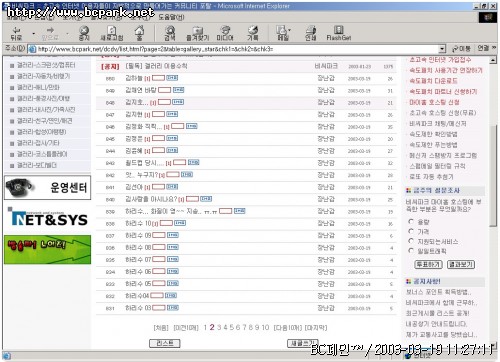Click the Back (뒤로) toolbar icon
This screenshot has height=362, width=500.
tap(16, 33)
